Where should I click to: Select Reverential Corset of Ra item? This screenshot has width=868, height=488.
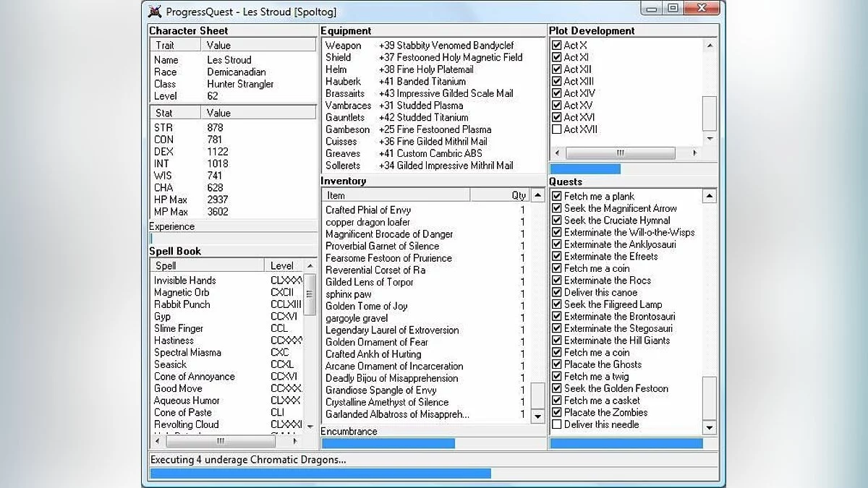(375, 270)
